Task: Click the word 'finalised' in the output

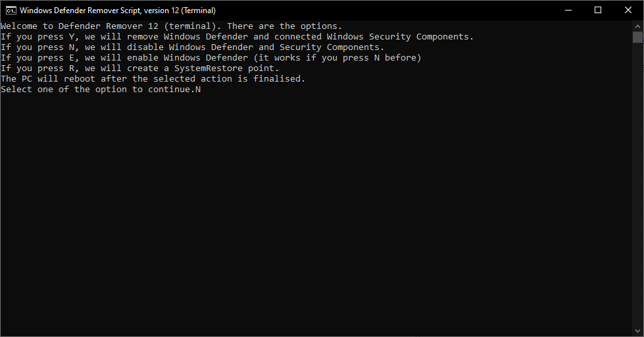Action: coord(277,79)
